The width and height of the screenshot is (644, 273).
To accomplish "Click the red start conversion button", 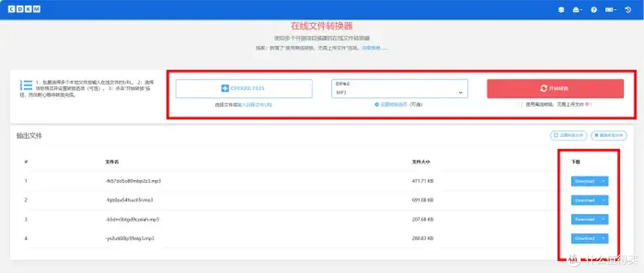I will 555,88.
